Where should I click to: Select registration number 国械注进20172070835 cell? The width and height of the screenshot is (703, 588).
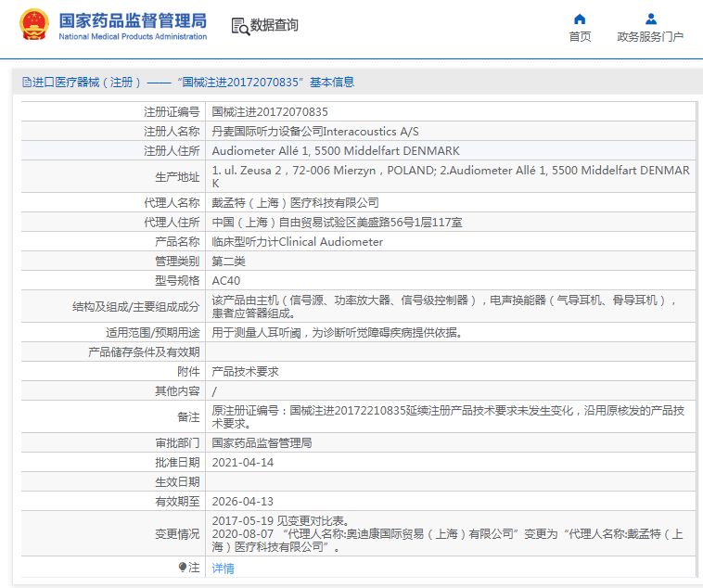pyautogui.click(x=450, y=111)
